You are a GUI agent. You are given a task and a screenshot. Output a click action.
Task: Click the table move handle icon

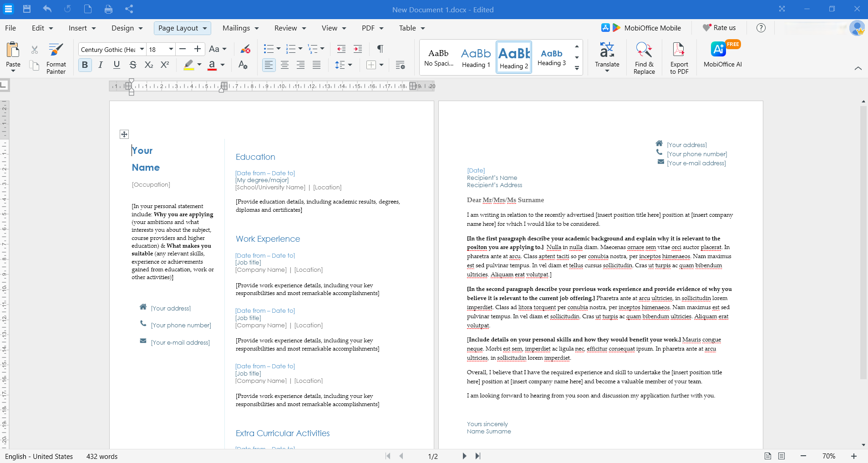pos(124,134)
